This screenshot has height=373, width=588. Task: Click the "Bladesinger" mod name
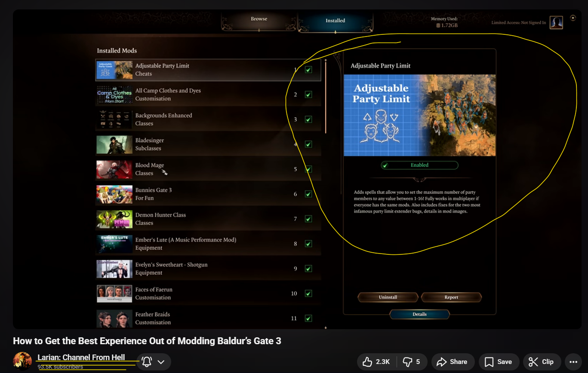[150, 141]
